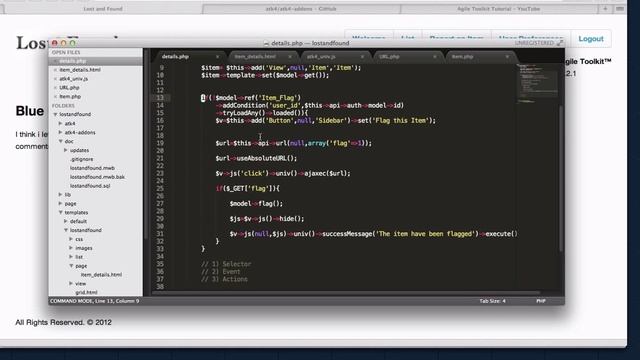Collapse the root lostandfound folder
The image size is (640, 360).
(x=56, y=115)
